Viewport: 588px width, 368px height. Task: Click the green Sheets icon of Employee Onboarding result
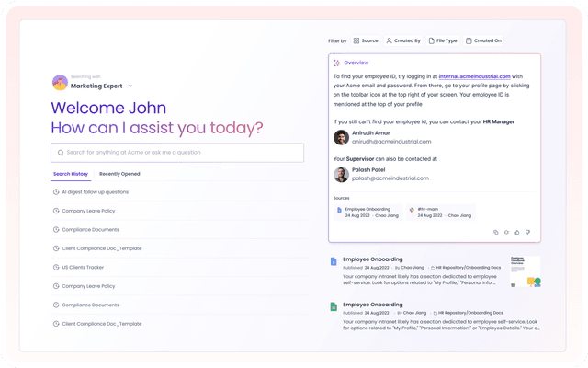click(x=334, y=306)
